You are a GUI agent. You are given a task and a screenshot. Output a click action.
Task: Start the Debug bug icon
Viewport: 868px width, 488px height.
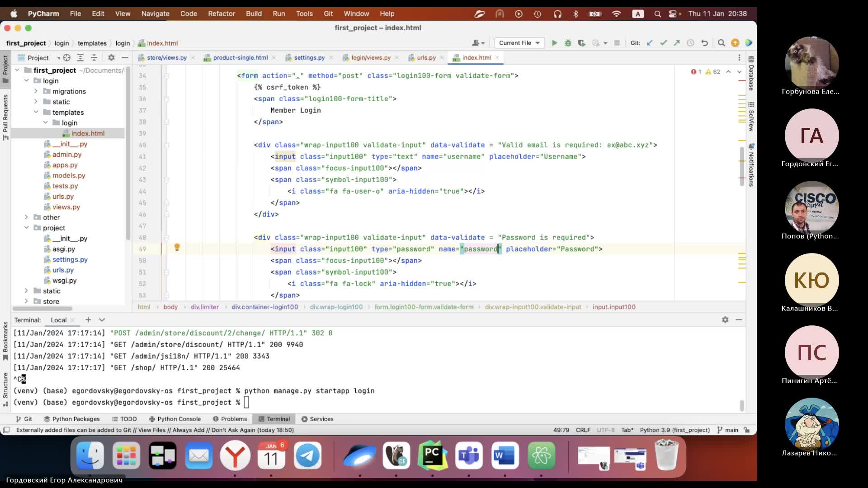tap(568, 43)
